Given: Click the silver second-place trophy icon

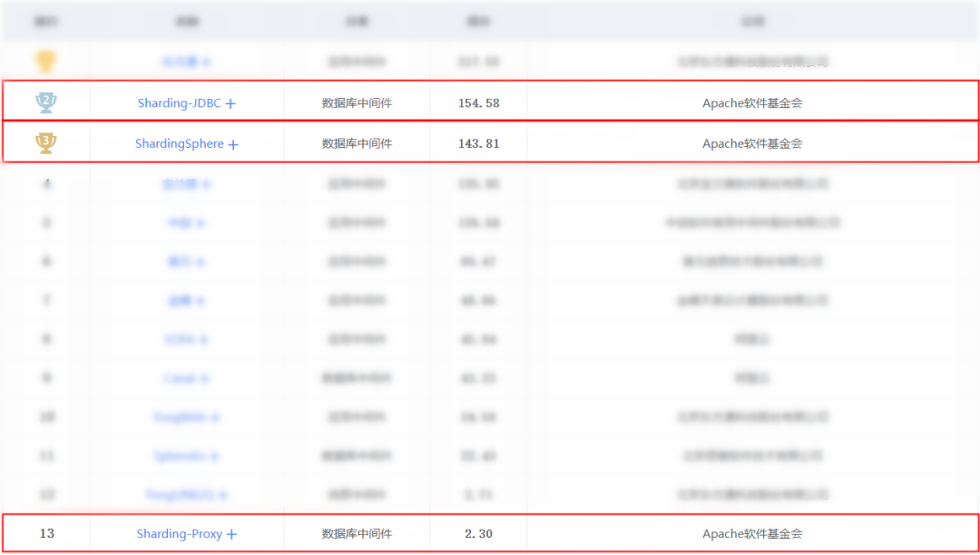Looking at the screenshot, I should point(46,102).
